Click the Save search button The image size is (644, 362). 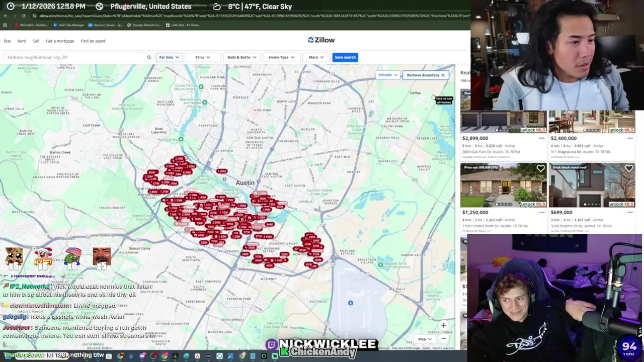pyautogui.click(x=345, y=57)
